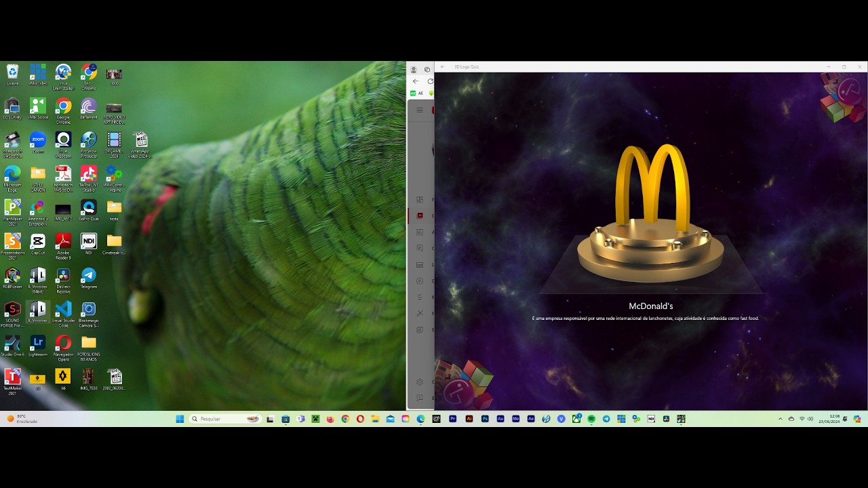Select the McDonald's answer title text

tap(651, 306)
